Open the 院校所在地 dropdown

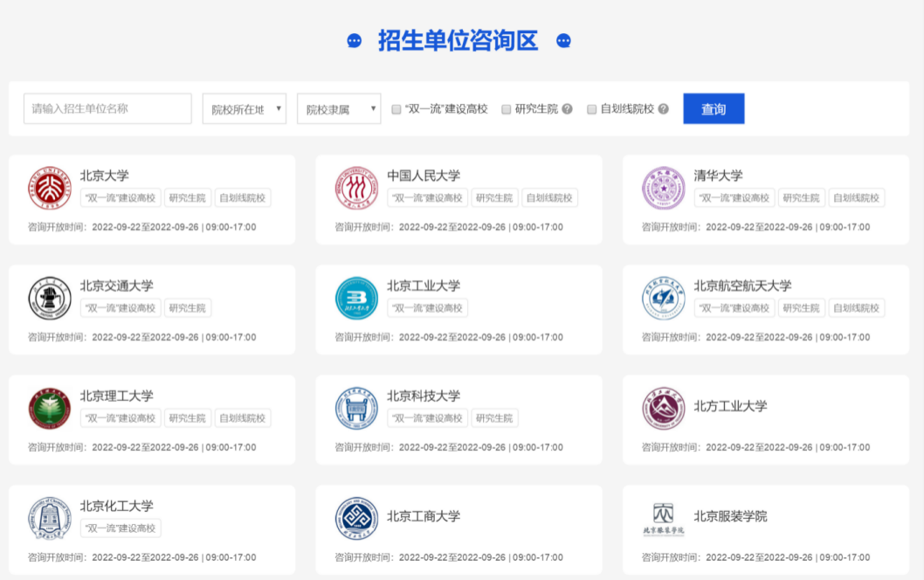click(x=245, y=109)
